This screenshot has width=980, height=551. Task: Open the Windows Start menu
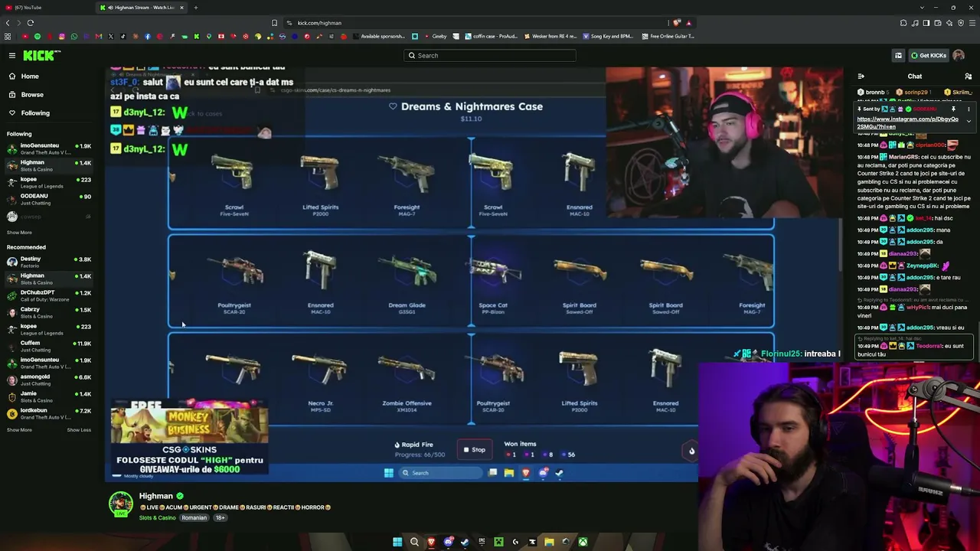(397, 542)
